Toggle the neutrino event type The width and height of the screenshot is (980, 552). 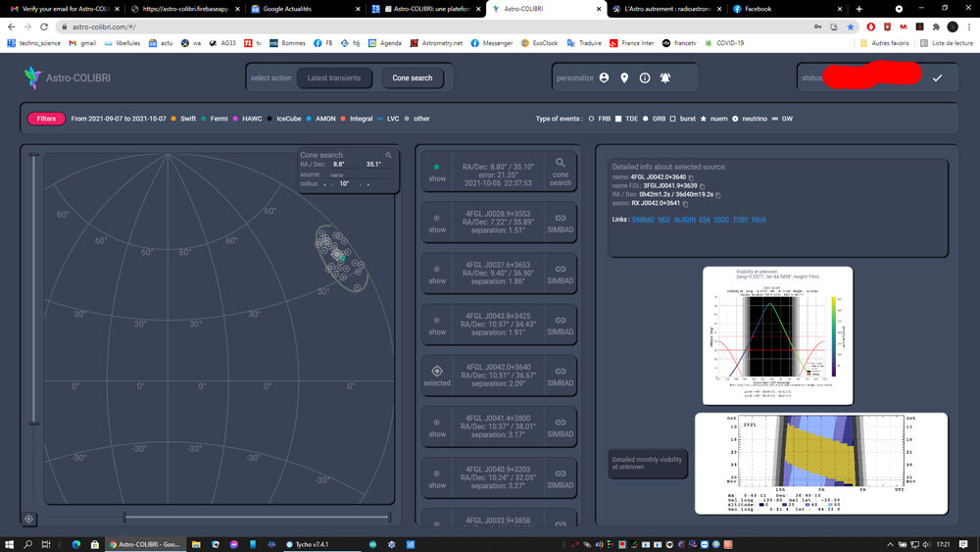coord(750,119)
